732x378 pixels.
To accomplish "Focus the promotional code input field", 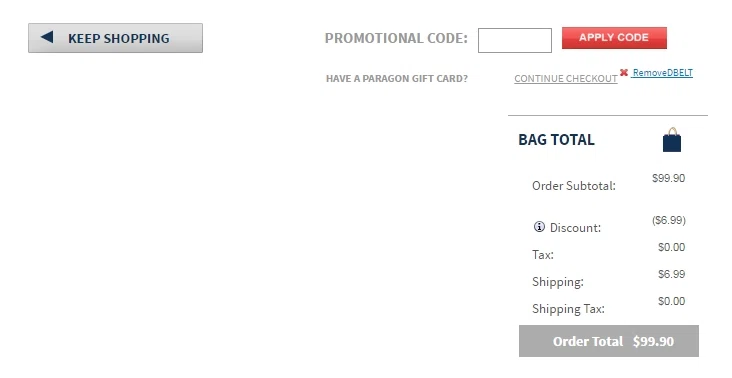I will pyautogui.click(x=514, y=40).
